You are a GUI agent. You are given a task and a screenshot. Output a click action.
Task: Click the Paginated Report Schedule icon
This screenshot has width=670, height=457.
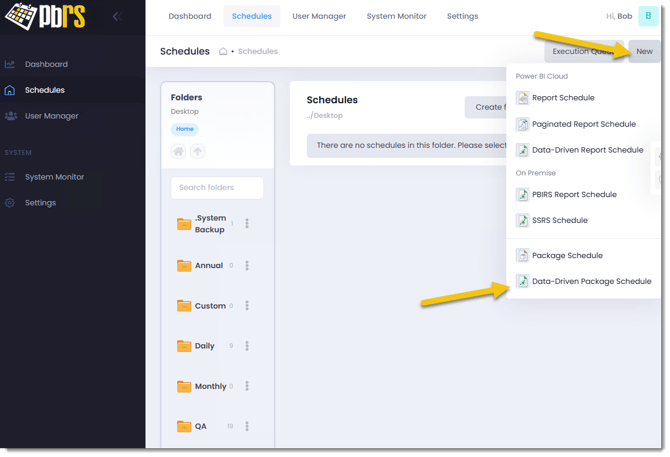[x=522, y=124]
